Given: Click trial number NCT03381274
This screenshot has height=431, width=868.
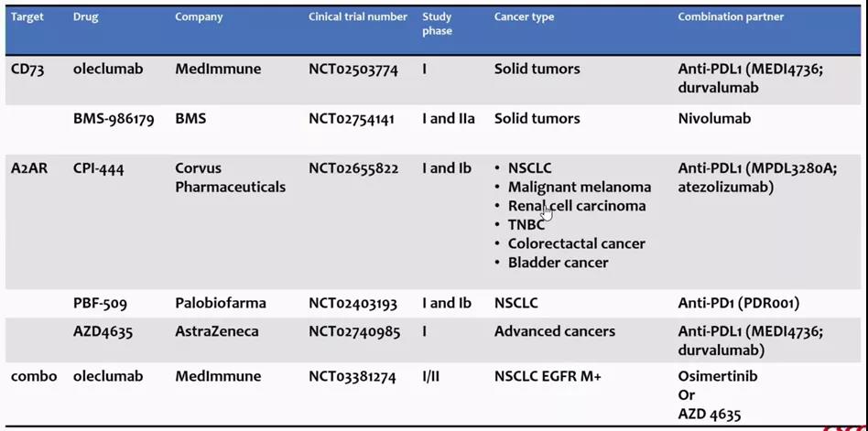Looking at the screenshot, I should point(353,376).
